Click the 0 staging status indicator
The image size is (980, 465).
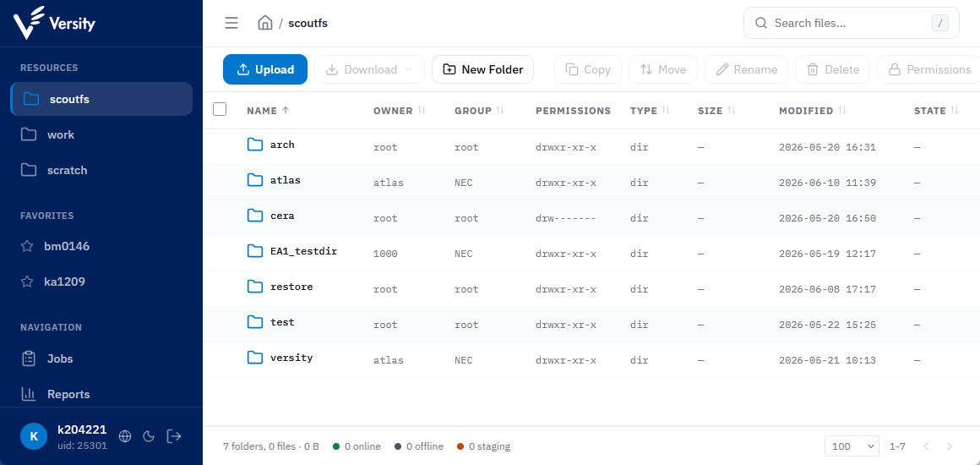(x=483, y=446)
